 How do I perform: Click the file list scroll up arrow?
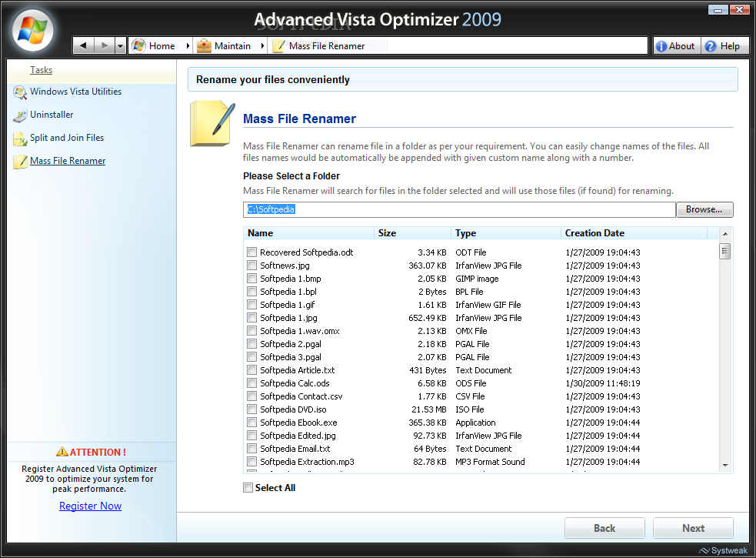coord(724,234)
